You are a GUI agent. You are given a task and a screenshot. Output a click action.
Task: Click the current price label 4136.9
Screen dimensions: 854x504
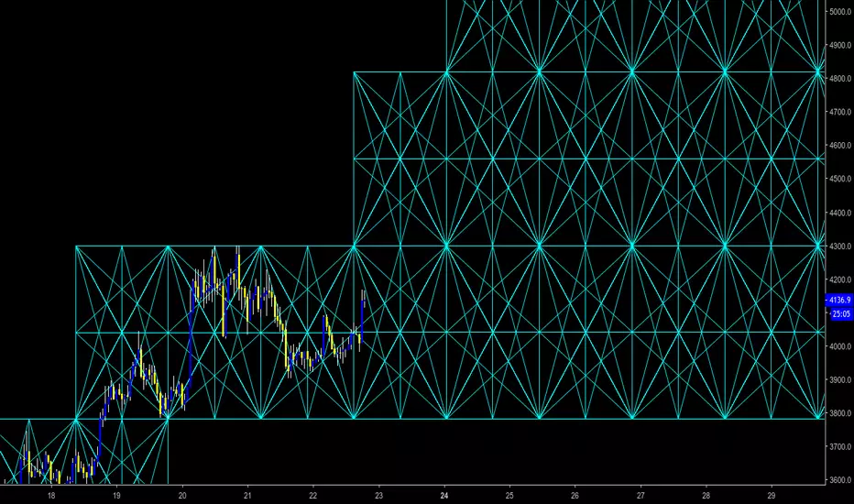(x=839, y=301)
